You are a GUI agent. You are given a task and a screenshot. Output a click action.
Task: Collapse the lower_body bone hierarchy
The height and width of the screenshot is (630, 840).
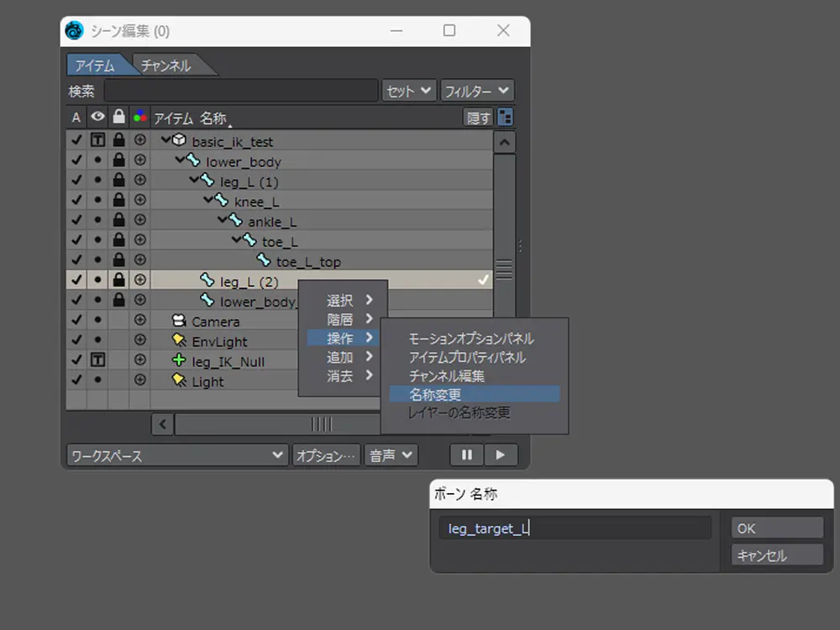tap(179, 160)
